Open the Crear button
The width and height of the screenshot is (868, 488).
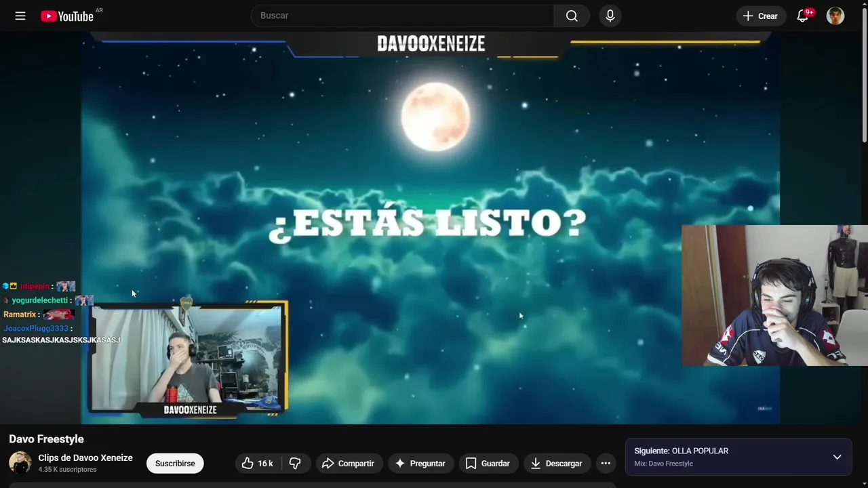pyautogui.click(x=761, y=16)
